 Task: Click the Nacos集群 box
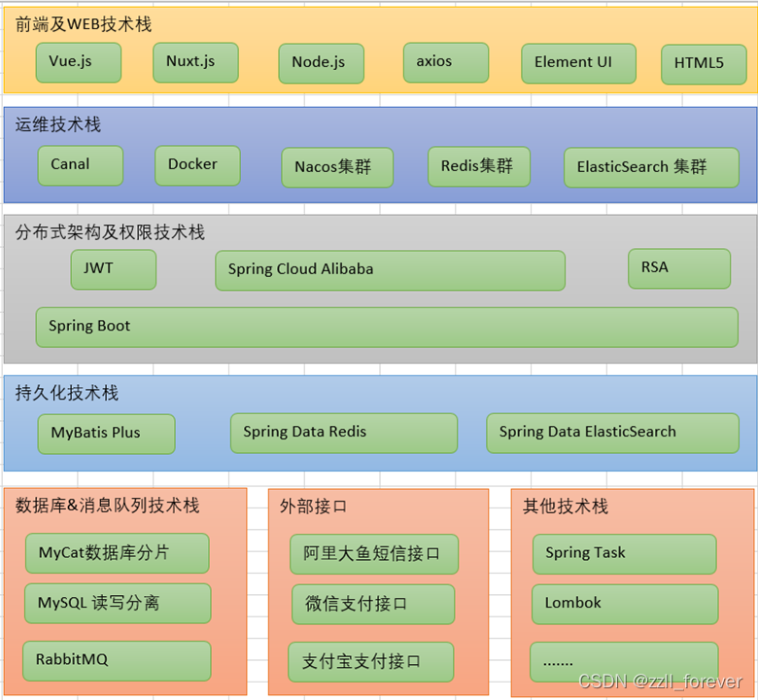coord(337,167)
